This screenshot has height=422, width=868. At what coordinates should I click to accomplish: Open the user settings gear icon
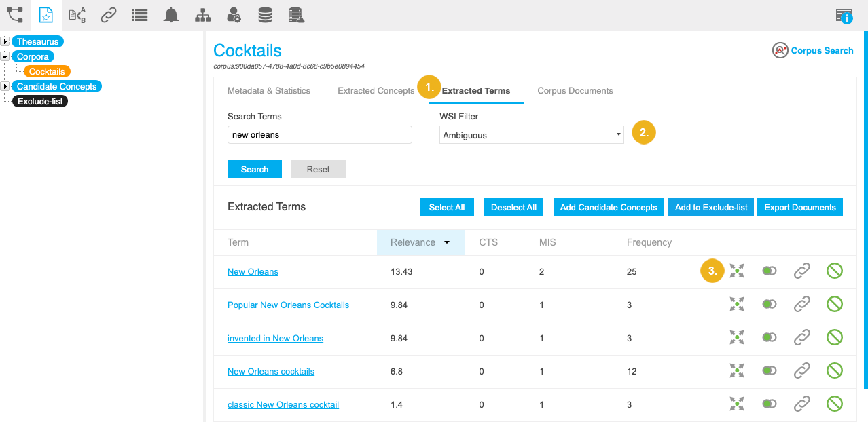[234, 15]
